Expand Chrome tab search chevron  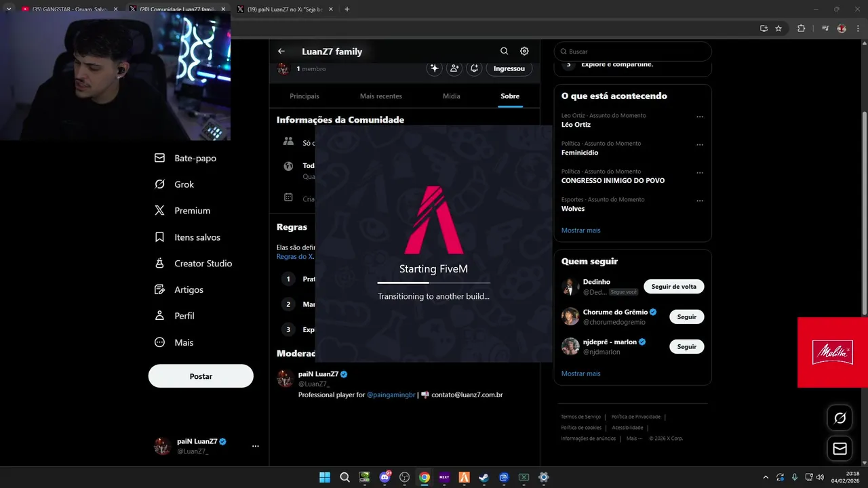click(9, 9)
